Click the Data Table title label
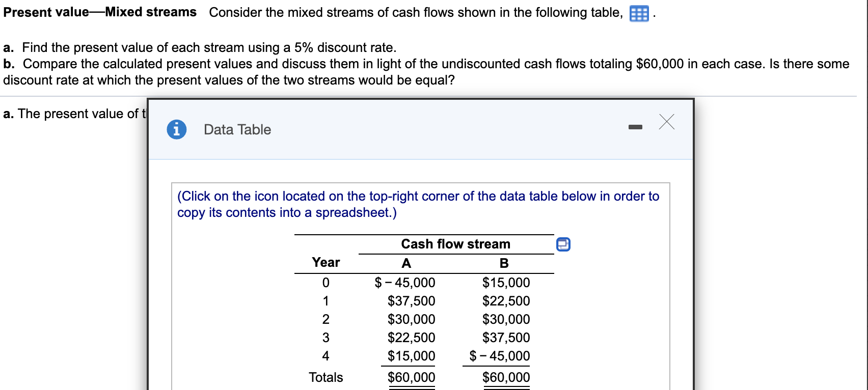The image size is (868, 390). [236, 129]
